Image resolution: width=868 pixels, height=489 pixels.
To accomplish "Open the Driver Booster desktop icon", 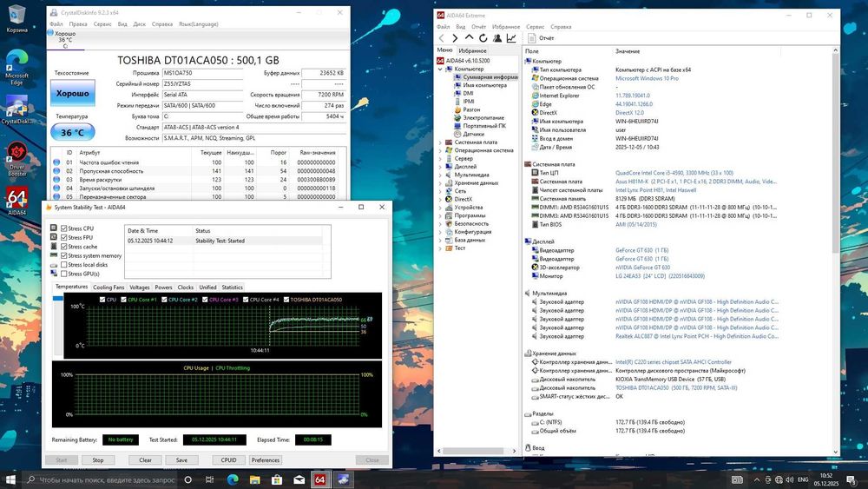I will point(16,160).
